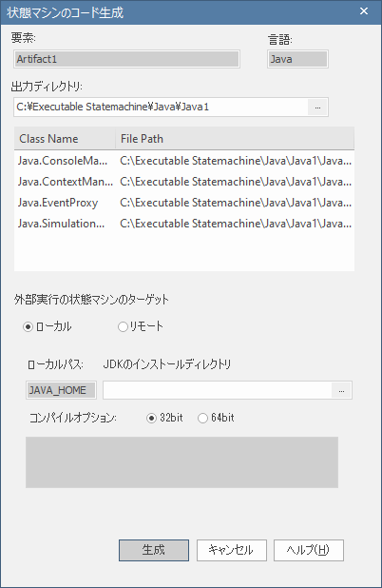Click the キャンセル button

[x=232, y=550]
